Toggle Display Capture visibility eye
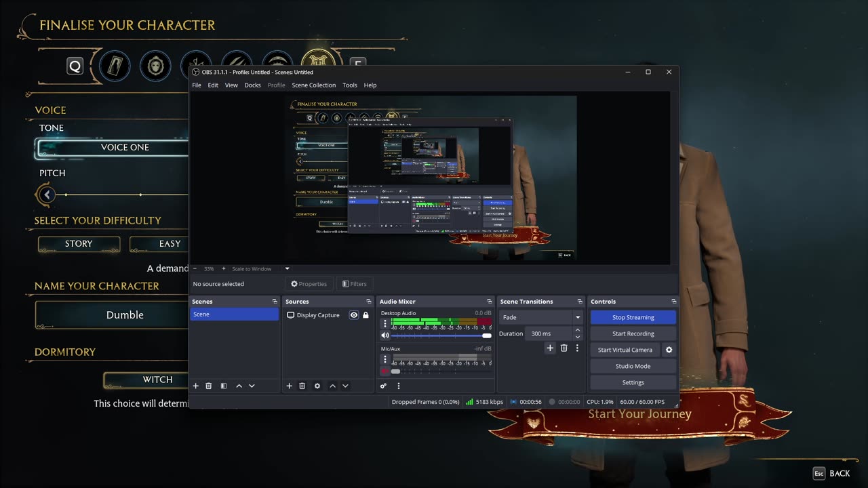 (x=354, y=315)
